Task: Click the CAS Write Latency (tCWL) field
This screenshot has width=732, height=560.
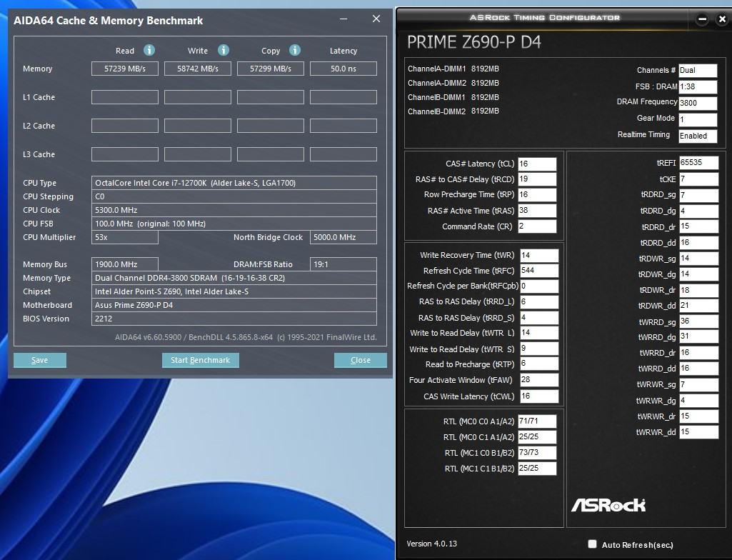Action: point(539,396)
